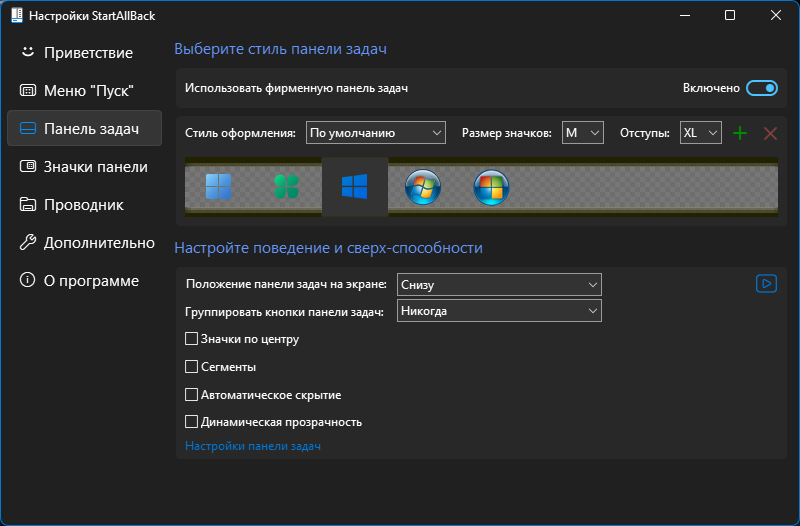Image resolution: width=800 pixels, height=526 pixels.
Task: Click the heading Настройте поведение и сверх-способности
Action: coord(328,248)
